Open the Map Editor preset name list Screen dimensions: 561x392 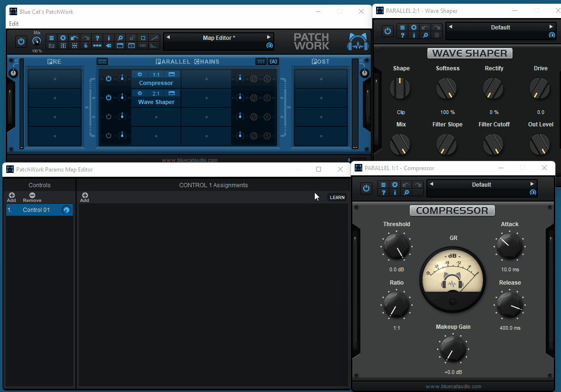click(219, 38)
